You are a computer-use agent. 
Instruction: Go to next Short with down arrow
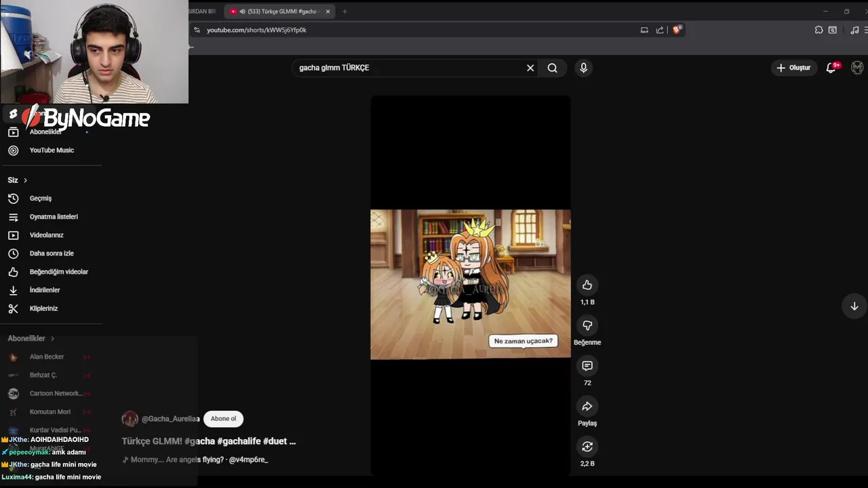[854, 306]
